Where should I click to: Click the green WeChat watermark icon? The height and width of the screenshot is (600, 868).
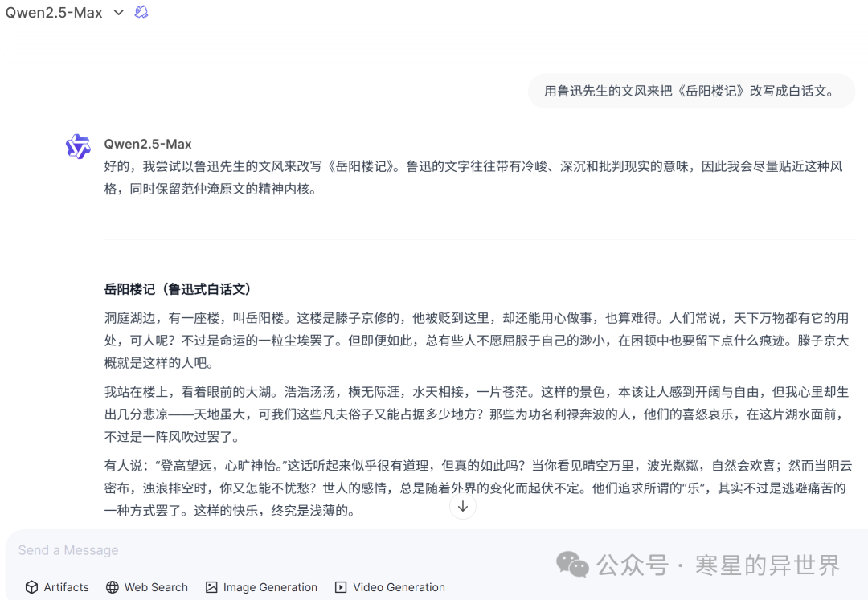coord(572,565)
